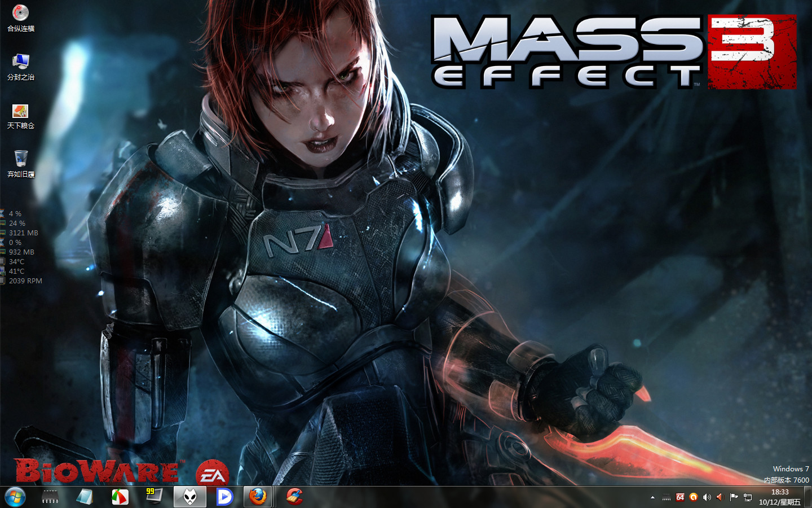Open the white speaker volume tray icon
812x508 pixels.
pos(707,497)
